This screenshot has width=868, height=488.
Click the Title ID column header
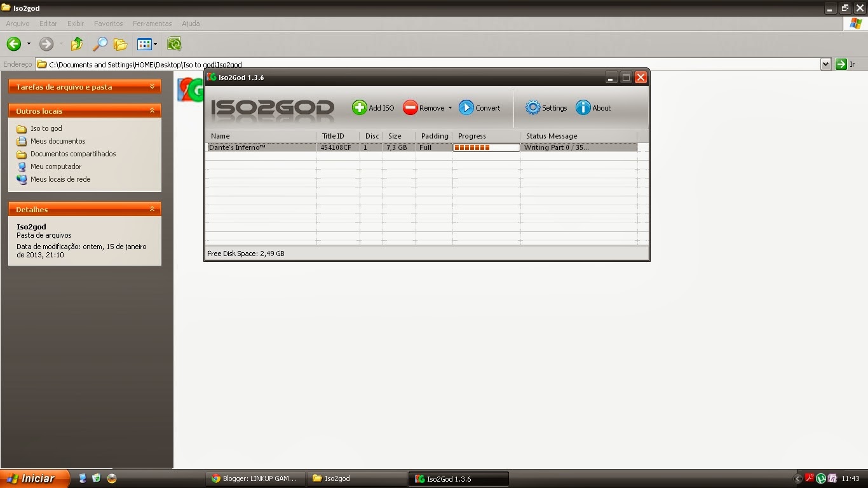click(x=338, y=136)
